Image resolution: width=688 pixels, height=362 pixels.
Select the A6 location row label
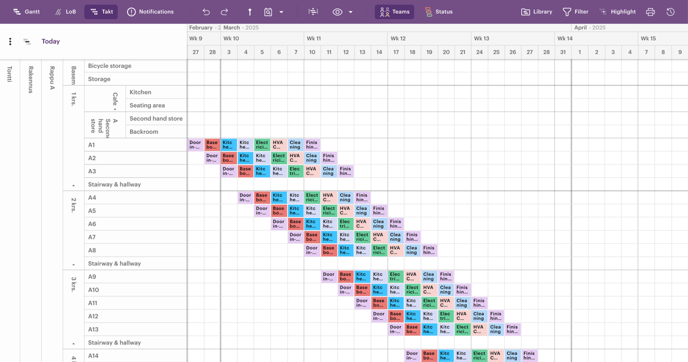click(136, 224)
